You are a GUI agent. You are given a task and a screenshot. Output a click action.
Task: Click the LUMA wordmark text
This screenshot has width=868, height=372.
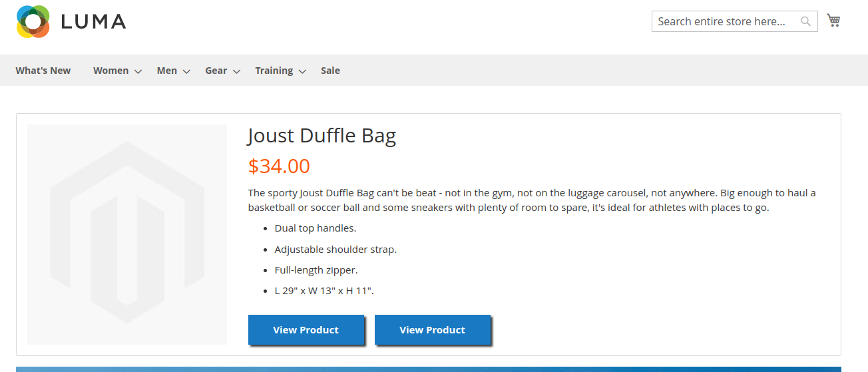pyautogui.click(x=93, y=22)
